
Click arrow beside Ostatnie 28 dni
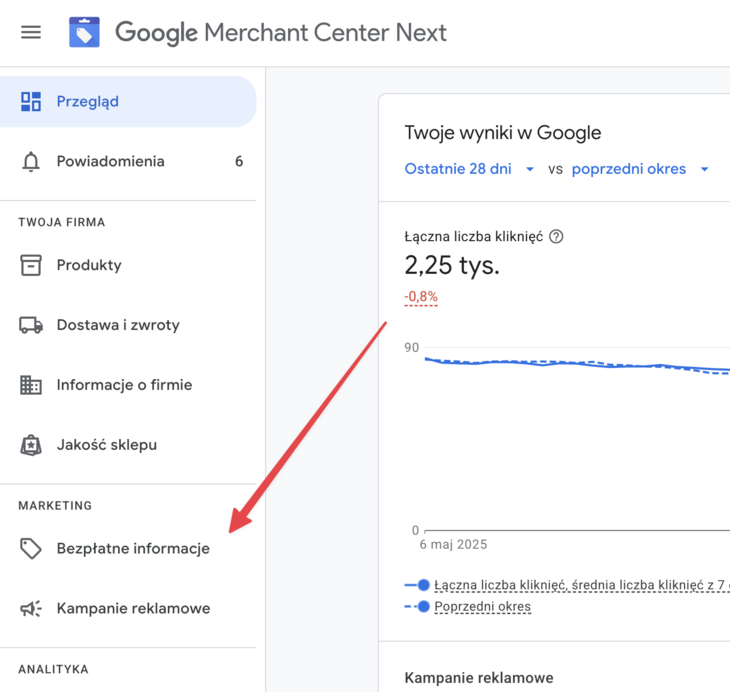tap(530, 169)
